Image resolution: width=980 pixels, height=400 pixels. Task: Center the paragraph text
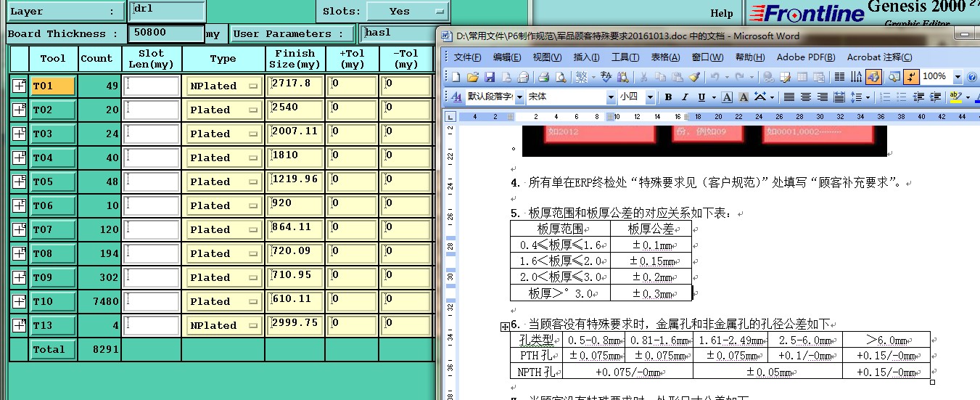click(805, 97)
